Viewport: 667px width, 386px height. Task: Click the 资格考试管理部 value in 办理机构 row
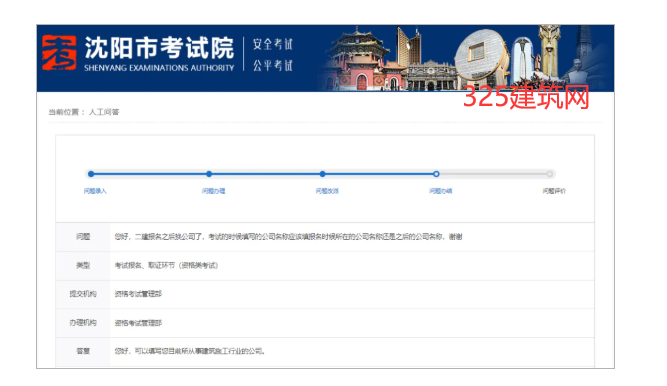click(x=138, y=323)
